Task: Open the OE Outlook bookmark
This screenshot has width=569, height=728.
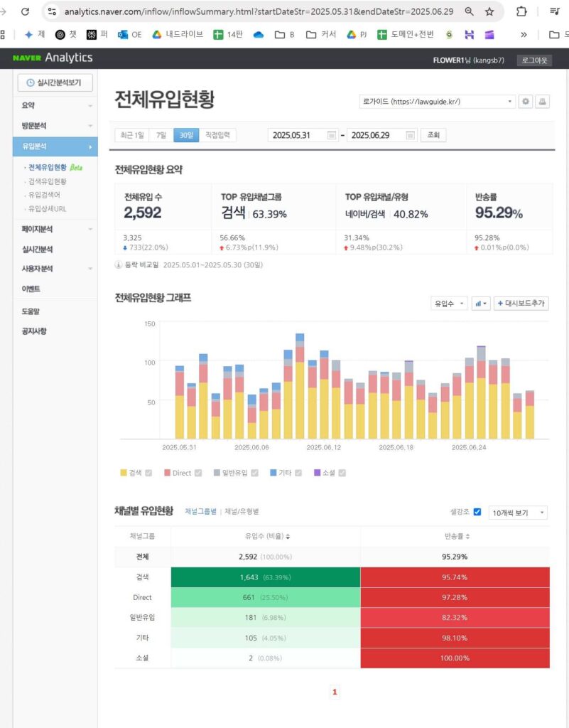Action: pos(130,34)
